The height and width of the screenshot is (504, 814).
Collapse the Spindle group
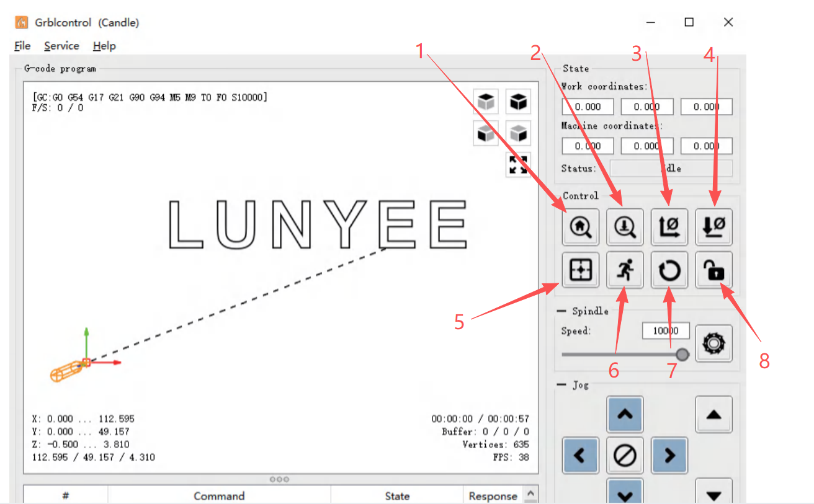(562, 311)
